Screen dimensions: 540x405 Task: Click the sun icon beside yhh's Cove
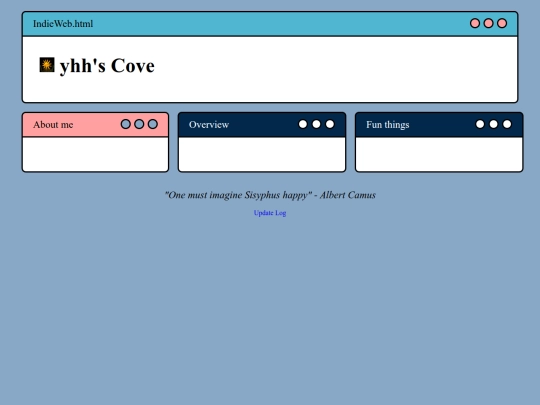tap(47, 65)
